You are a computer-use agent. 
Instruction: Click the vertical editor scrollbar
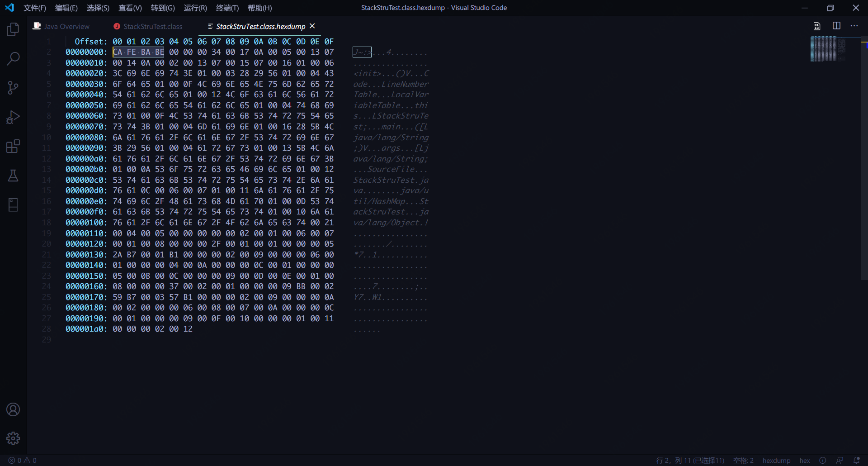click(x=864, y=158)
